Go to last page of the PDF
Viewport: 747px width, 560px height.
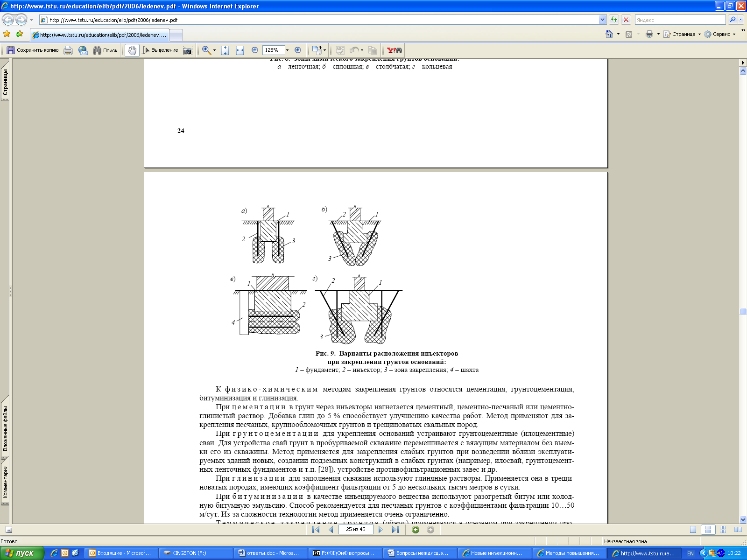[395, 529]
